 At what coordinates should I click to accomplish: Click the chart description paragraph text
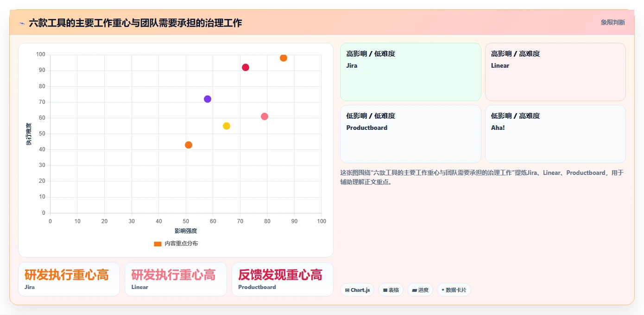click(482, 177)
